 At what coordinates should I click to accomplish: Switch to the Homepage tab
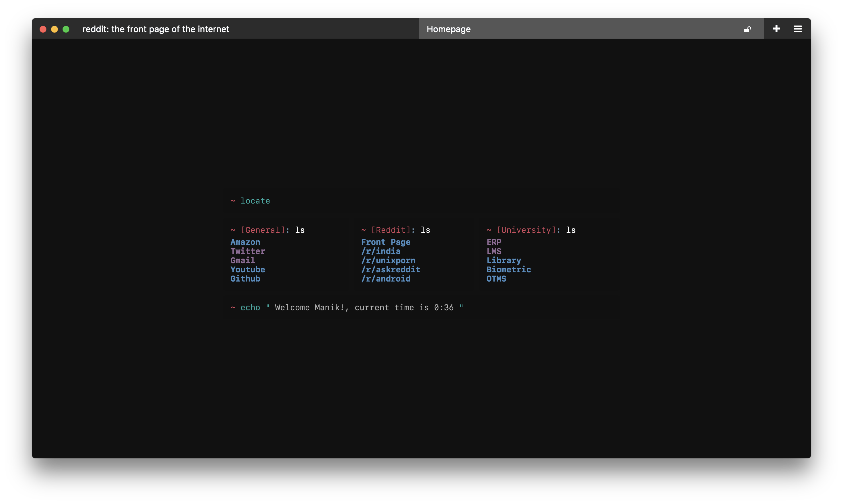pyautogui.click(x=449, y=29)
